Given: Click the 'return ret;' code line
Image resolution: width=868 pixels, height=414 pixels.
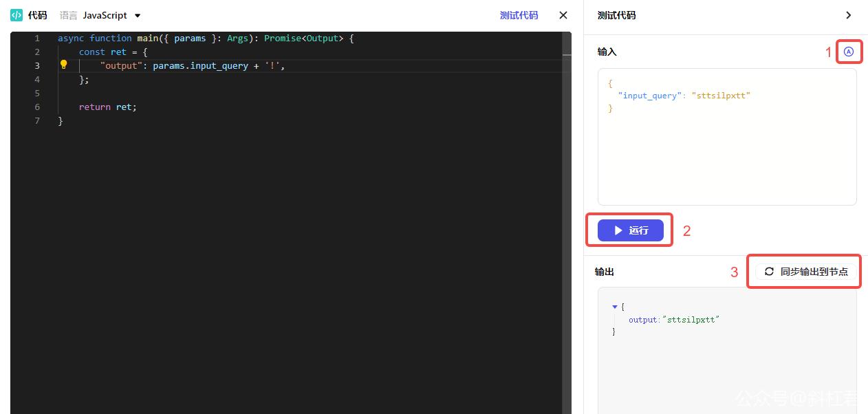Looking at the screenshot, I should click(108, 107).
